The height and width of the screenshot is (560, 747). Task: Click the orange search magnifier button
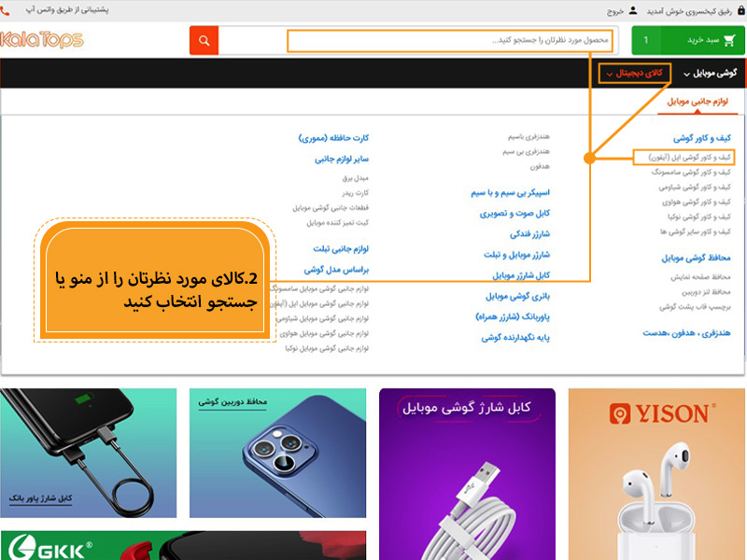[204, 41]
